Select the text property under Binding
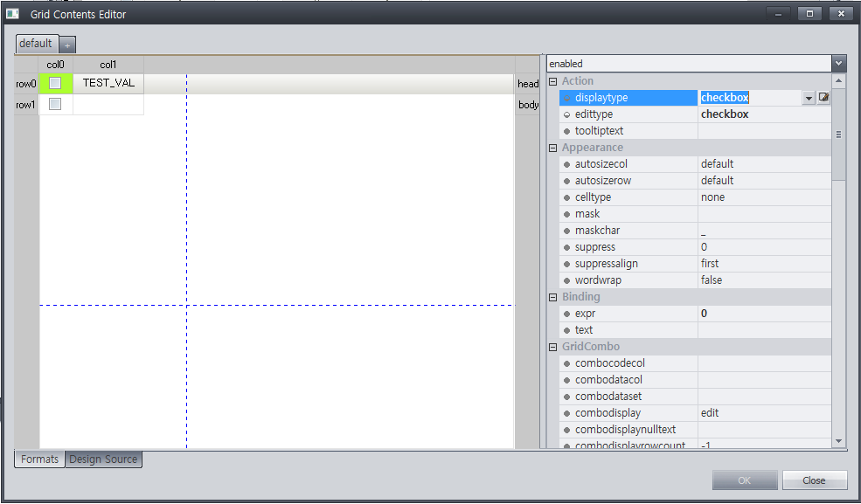 click(628, 329)
